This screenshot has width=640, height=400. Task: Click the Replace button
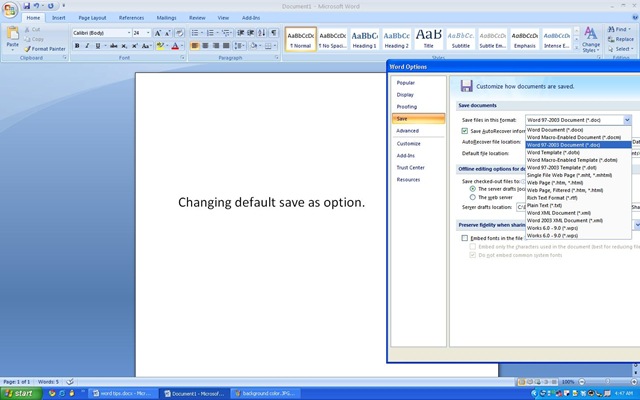620,39
